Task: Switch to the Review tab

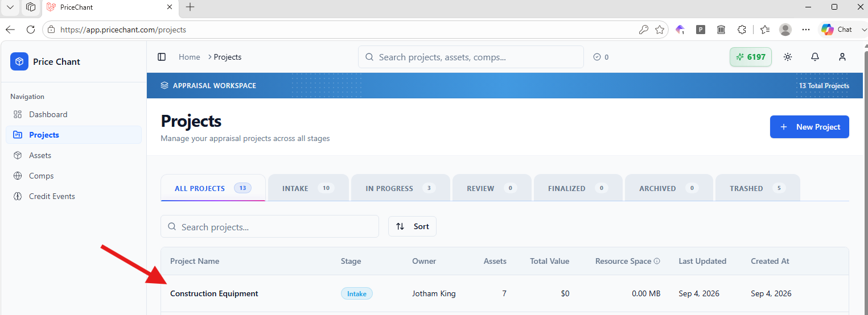Action: coord(492,188)
